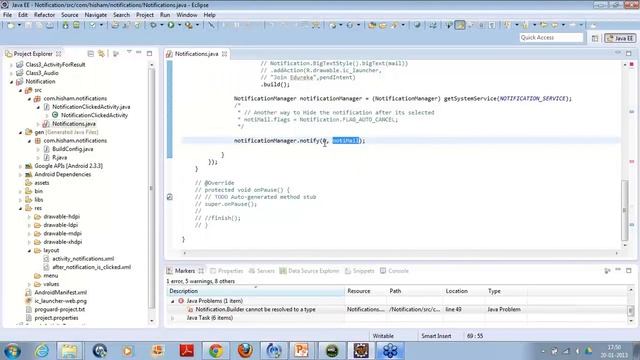Image resolution: width=640 pixels, height=360 pixels.
Task: Expand Google APIs Android 2.3.3 node
Action: tap(20, 167)
